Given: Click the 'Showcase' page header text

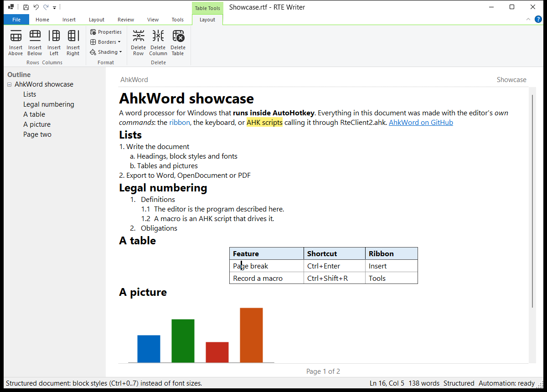Looking at the screenshot, I should coord(511,80).
